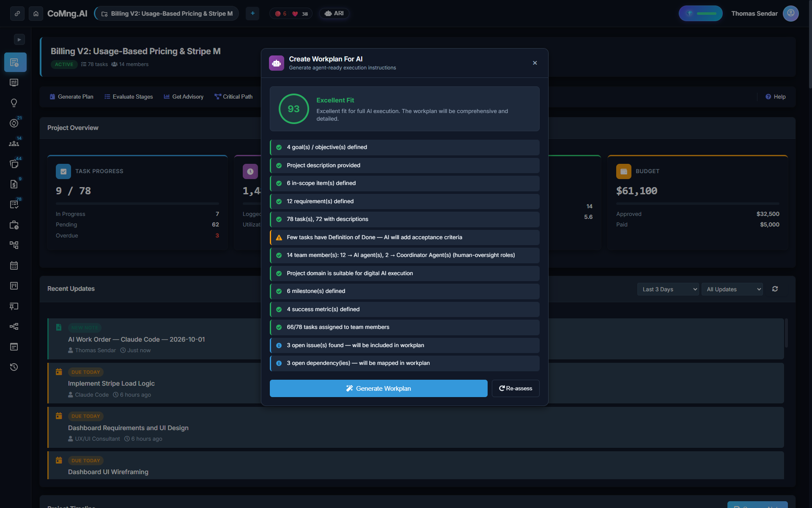This screenshot has height=508, width=812.
Task: Open the hierarchy tree sidebar icon
Action: [x=14, y=245]
